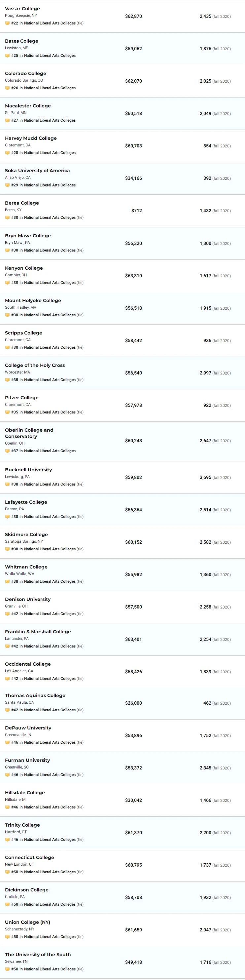Click the badge icon under Whitman College
The height and width of the screenshot is (980, 245).
[x=7, y=582]
